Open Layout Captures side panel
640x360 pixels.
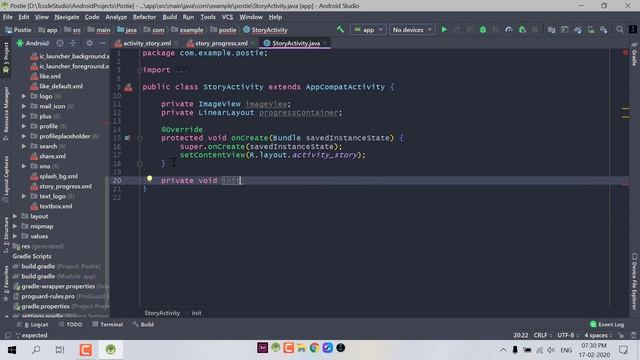6,179
